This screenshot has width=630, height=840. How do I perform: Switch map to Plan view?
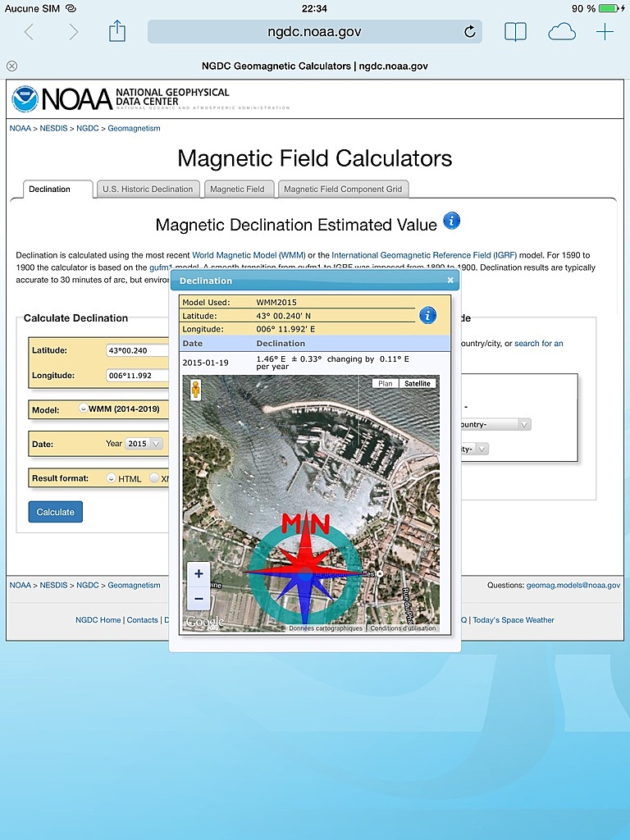[x=386, y=384]
